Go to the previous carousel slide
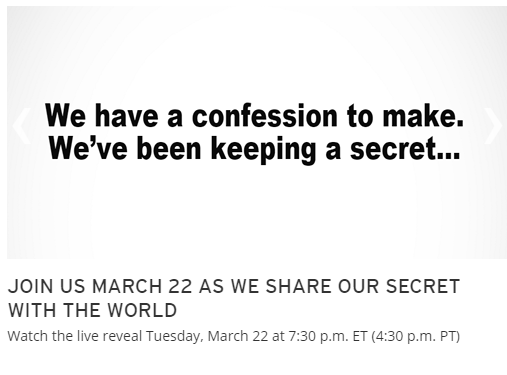Image resolution: width=507 pixels, height=375 pixels. tap(21, 126)
